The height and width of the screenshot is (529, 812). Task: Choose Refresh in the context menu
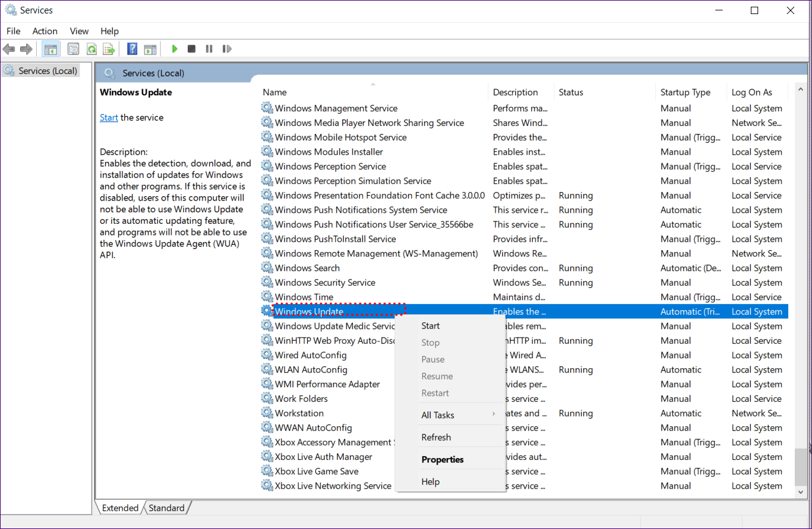tap(436, 437)
